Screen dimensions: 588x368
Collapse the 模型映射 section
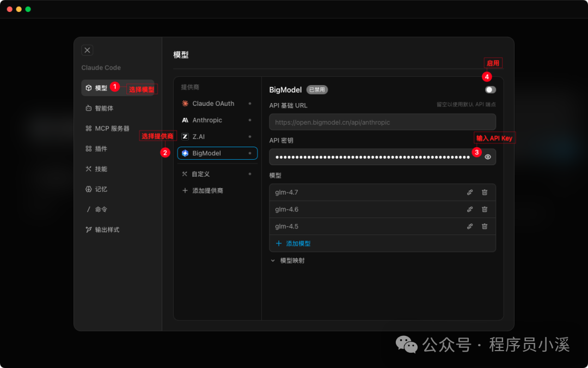pyautogui.click(x=273, y=260)
